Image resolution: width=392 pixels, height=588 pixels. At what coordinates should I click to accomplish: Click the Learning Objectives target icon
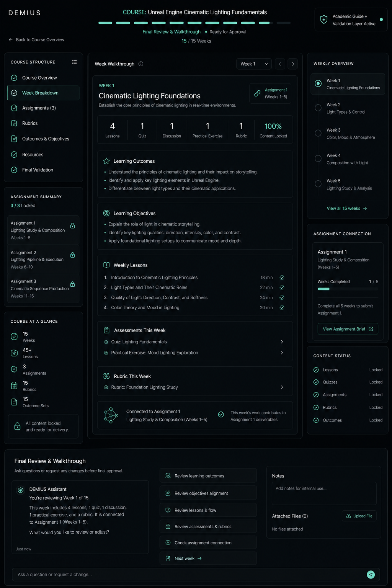(106, 213)
